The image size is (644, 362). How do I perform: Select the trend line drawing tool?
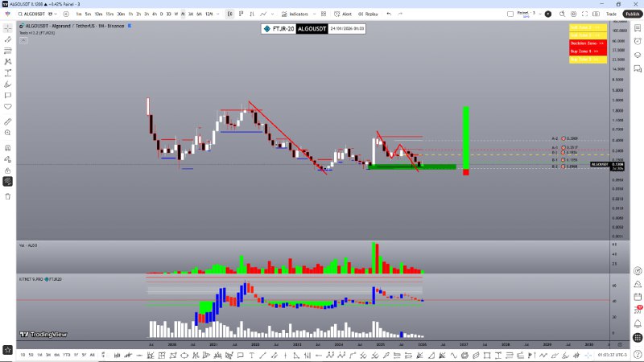[8, 38]
